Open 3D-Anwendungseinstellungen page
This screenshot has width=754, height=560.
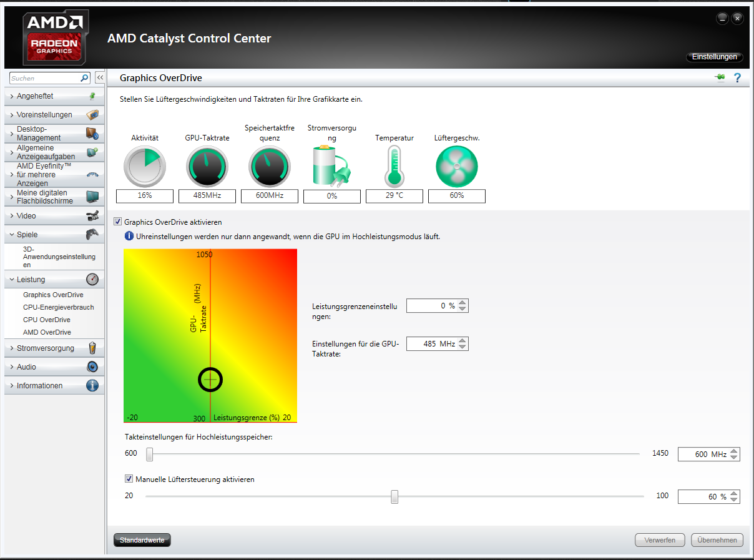tap(59, 257)
